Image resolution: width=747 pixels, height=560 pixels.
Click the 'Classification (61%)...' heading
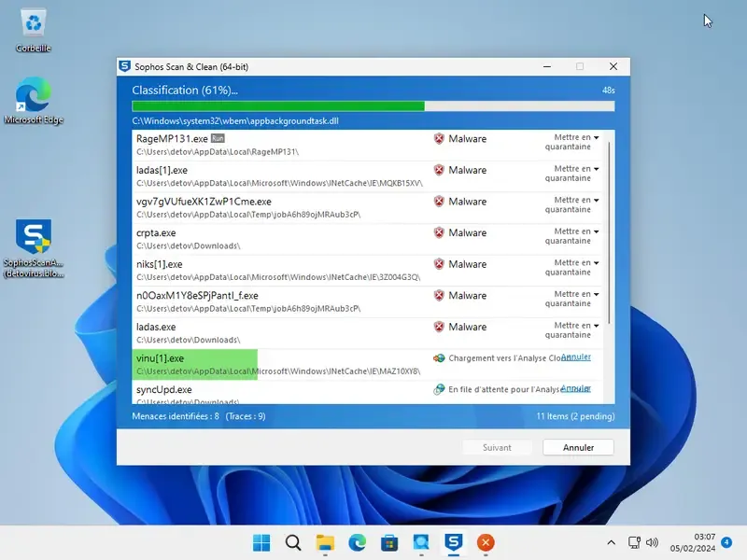[185, 90]
